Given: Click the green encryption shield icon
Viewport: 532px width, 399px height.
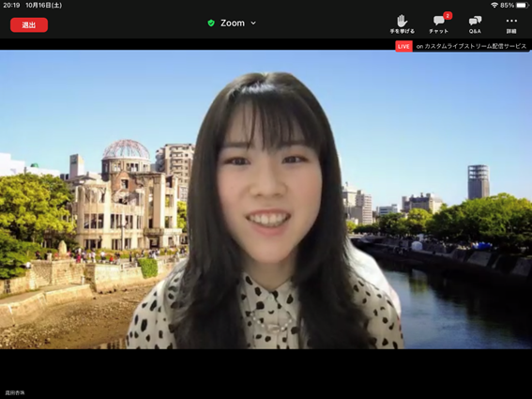Looking at the screenshot, I should pyautogui.click(x=211, y=23).
